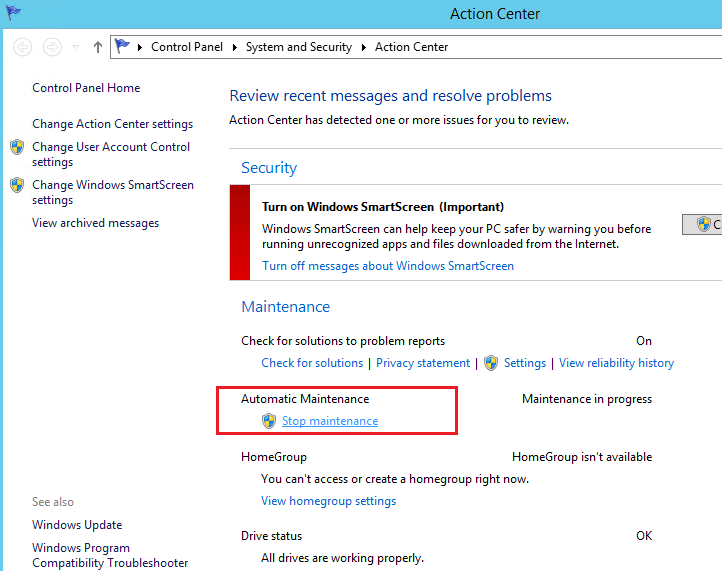Click the forward navigation arrow
Viewport: 722px width, 571px height.
[52, 47]
